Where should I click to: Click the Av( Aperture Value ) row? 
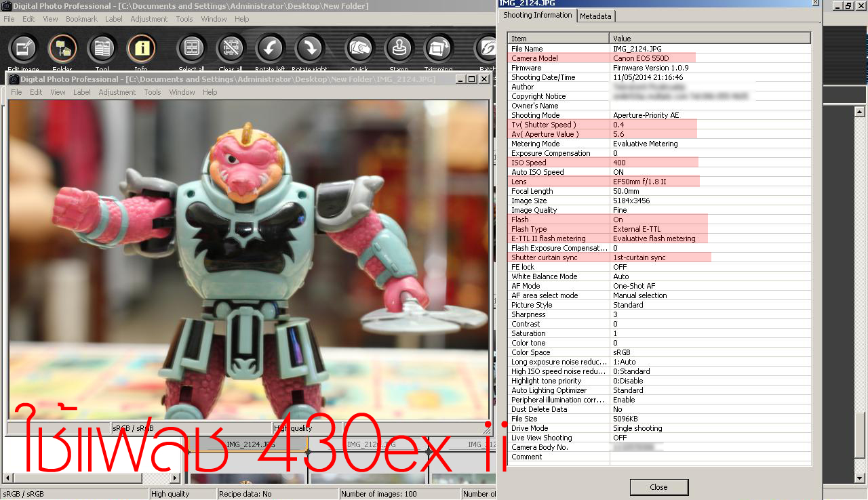pos(659,134)
